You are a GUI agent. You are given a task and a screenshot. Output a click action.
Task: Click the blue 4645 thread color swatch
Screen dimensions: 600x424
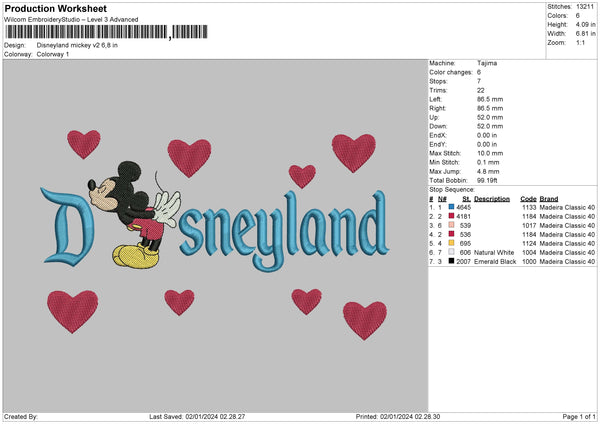click(452, 207)
